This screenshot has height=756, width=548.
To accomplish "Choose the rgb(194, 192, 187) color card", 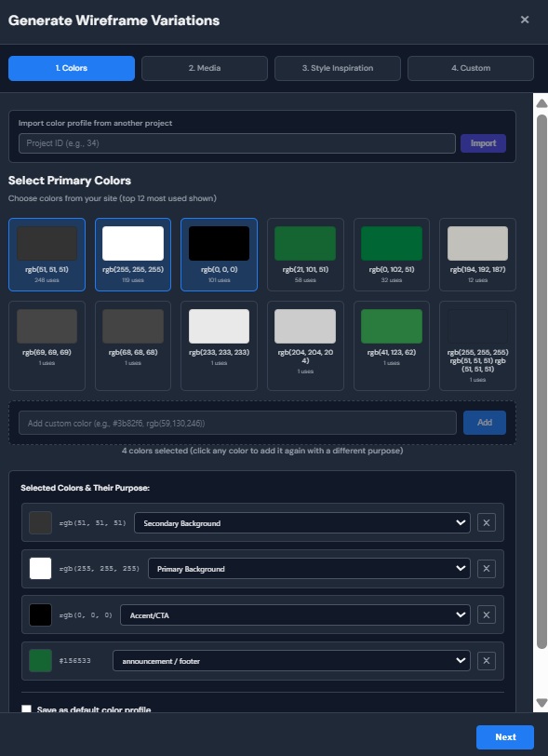I will (477, 254).
